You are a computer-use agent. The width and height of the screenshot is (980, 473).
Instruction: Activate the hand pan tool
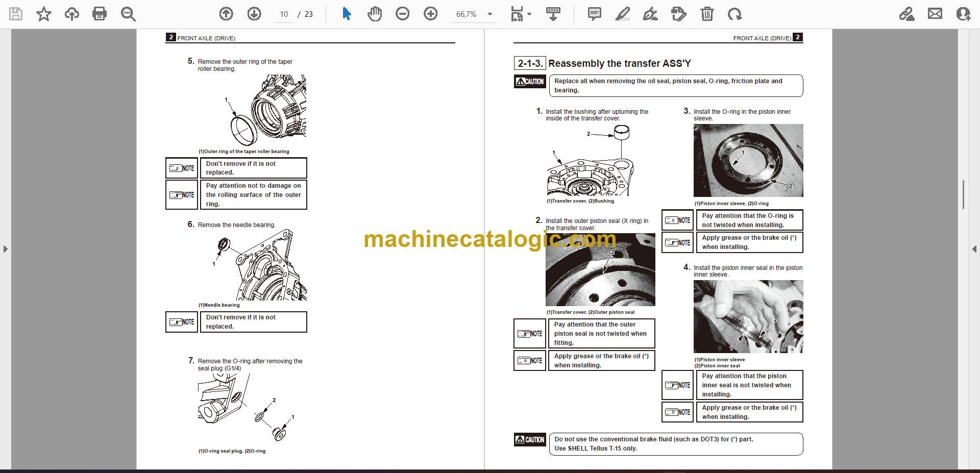point(375,14)
